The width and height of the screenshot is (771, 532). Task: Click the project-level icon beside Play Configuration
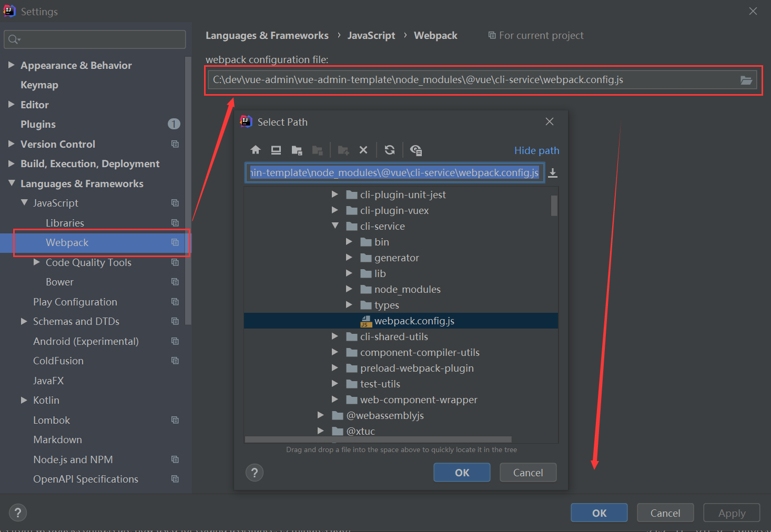point(175,302)
